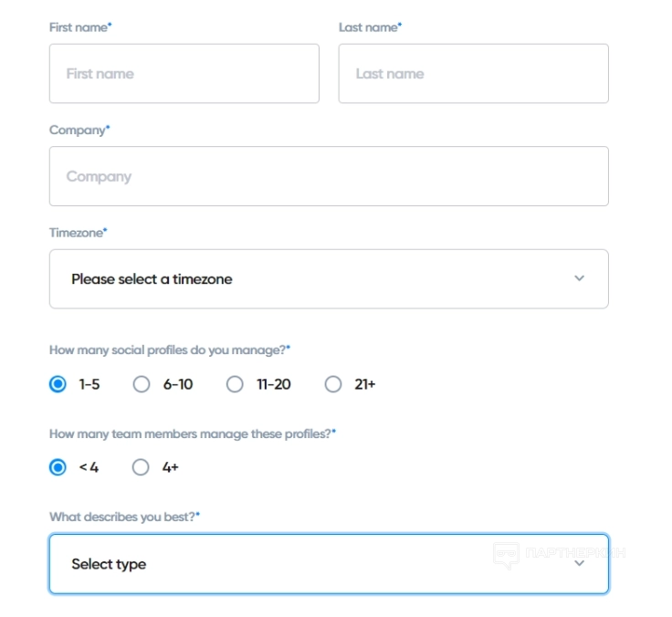Select the 1-5 social profiles option
This screenshot has width=672, height=617.
[x=58, y=384]
